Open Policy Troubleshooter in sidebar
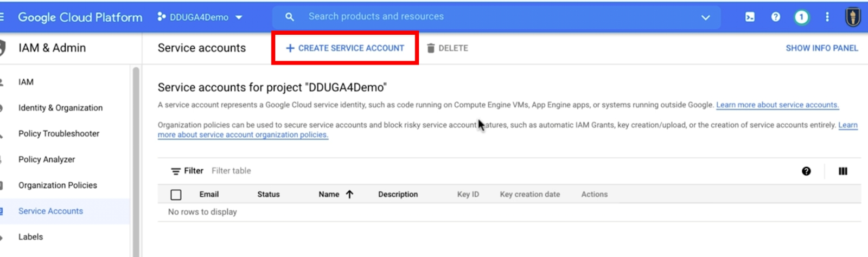Image resolution: width=868 pixels, height=257 pixels. [x=59, y=133]
